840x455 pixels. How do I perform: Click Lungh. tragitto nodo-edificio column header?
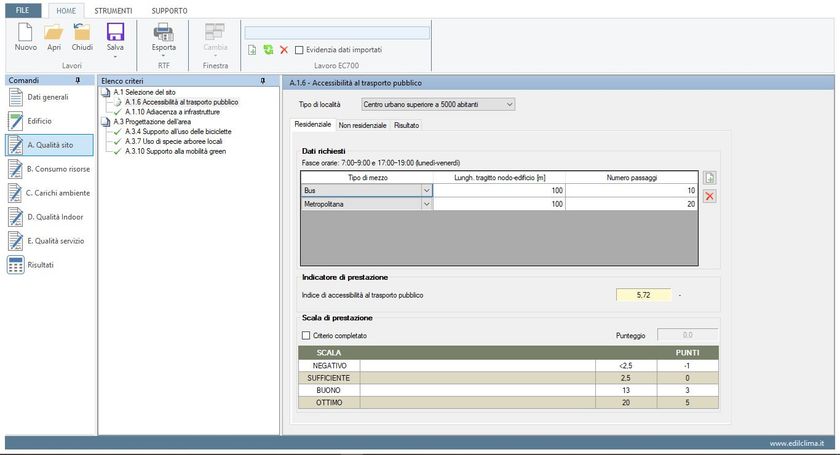(x=499, y=177)
